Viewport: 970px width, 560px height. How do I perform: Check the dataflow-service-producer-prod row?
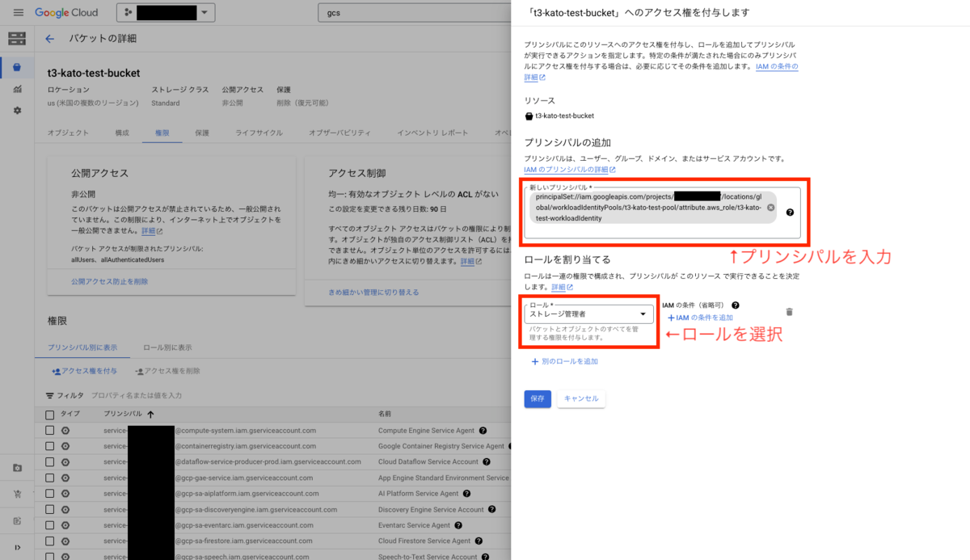[50, 462]
